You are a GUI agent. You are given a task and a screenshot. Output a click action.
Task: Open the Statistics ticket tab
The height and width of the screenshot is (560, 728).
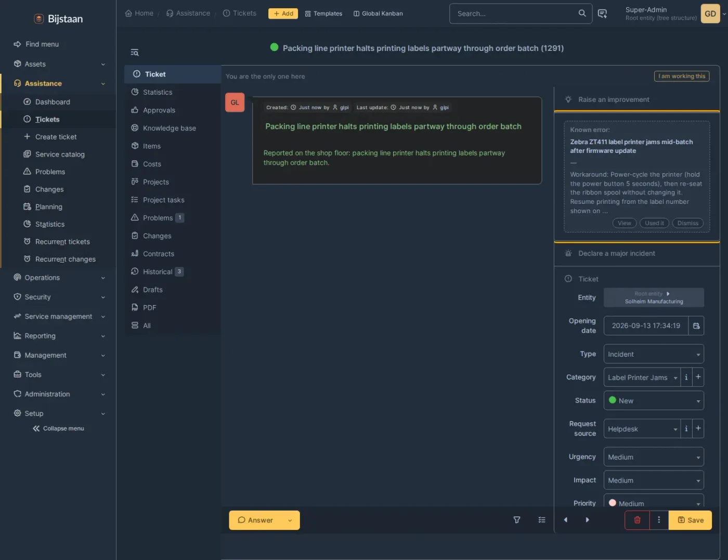tap(172, 92)
